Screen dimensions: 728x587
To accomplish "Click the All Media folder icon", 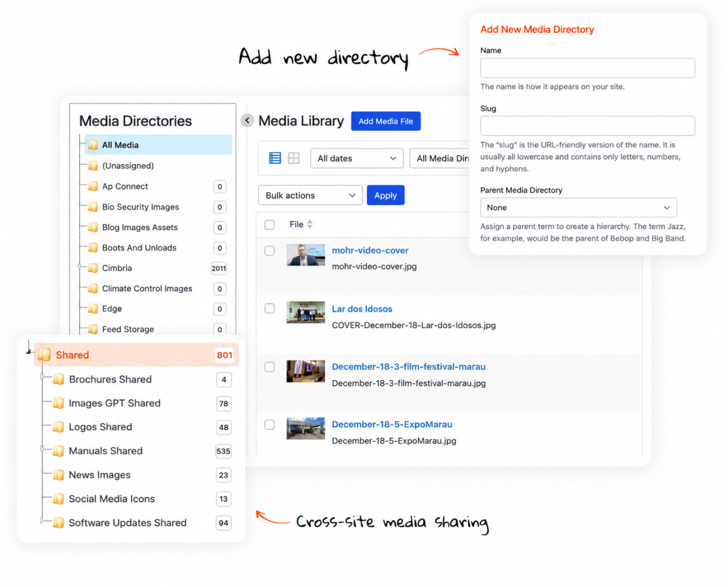I will click(x=93, y=145).
